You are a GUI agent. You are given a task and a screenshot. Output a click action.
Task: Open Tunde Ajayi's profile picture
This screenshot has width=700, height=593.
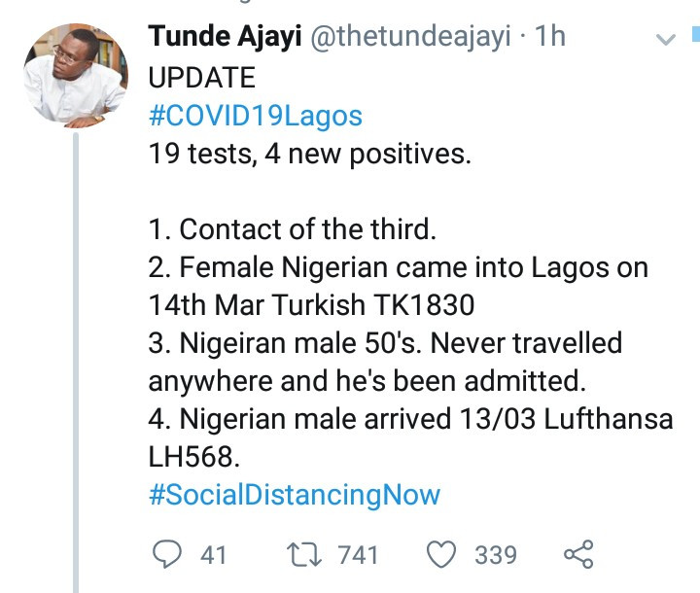click(x=75, y=75)
